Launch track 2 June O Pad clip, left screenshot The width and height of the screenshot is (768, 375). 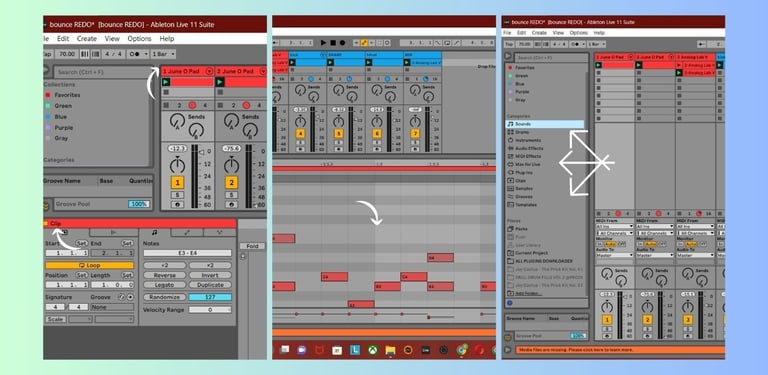[x=220, y=82]
